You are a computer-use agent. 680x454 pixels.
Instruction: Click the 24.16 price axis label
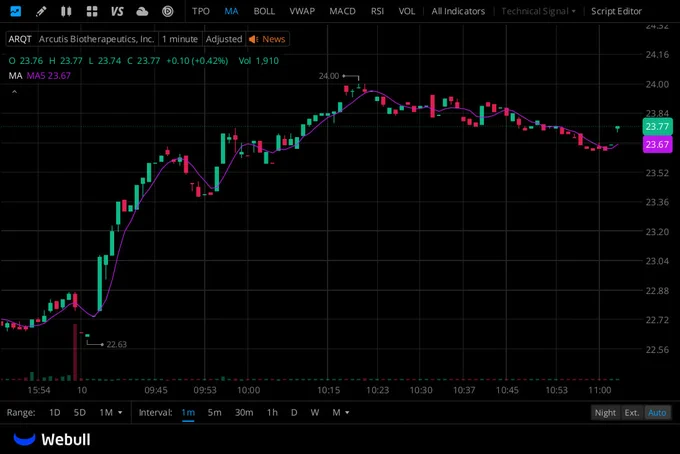pyautogui.click(x=657, y=55)
